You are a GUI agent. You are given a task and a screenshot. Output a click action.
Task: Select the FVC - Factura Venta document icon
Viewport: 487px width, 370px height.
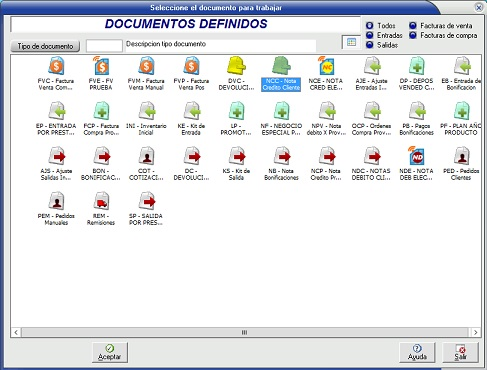pos(56,66)
